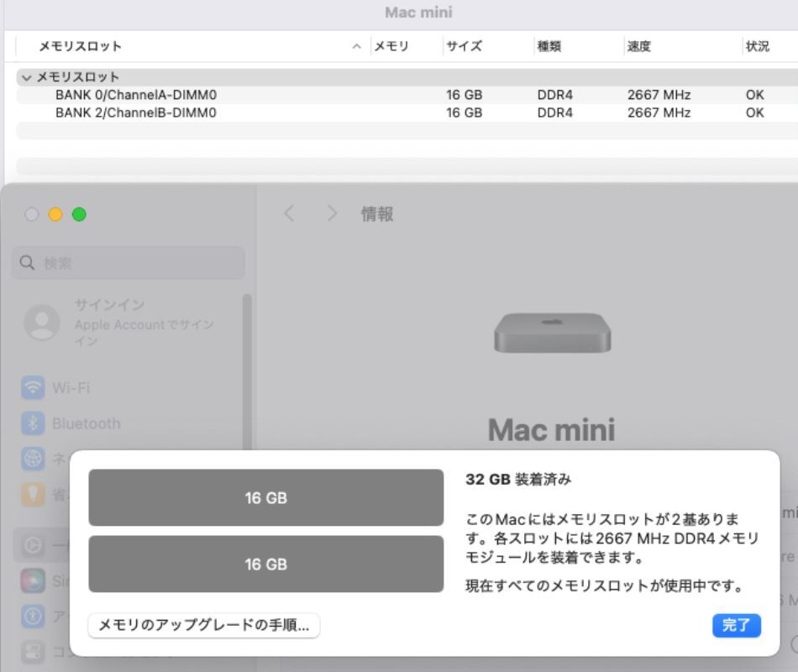This screenshot has width=798, height=672.
Task: Click 現在すべてのメモリスロットが使用中です text
Action: 604,585
